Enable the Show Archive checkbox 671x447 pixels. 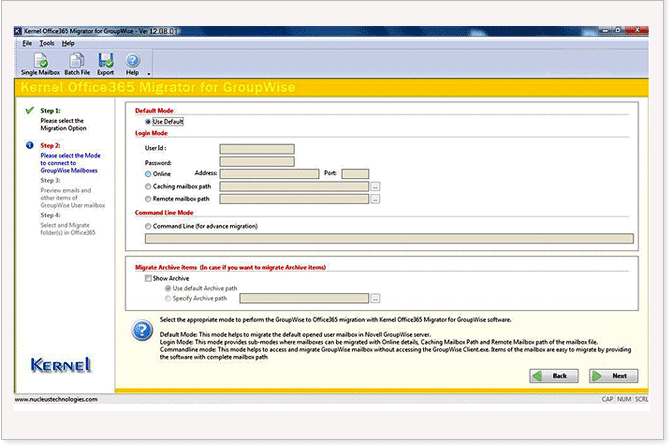[148, 278]
